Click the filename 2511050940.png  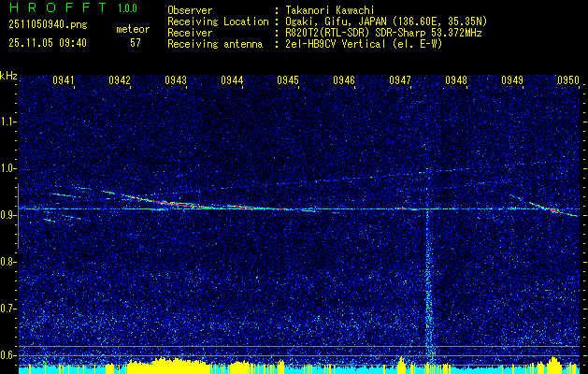(x=48, y=24)
